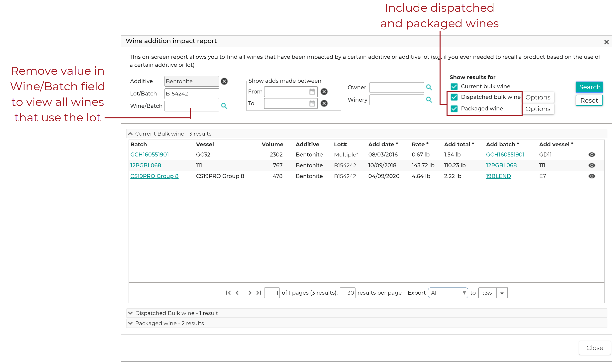The width and height of the screenshot is (615, 364).
Task: Go to last results page
Action: point(259,293)
